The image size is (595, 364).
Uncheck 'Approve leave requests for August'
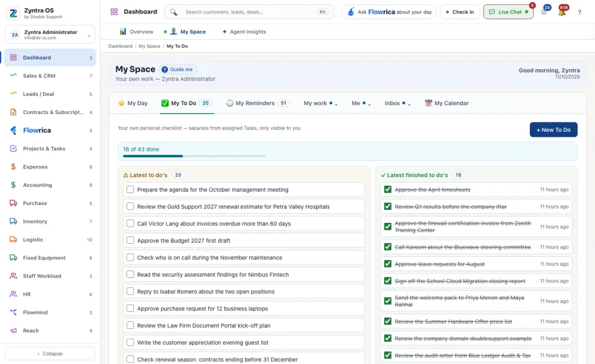pos(387,264)
